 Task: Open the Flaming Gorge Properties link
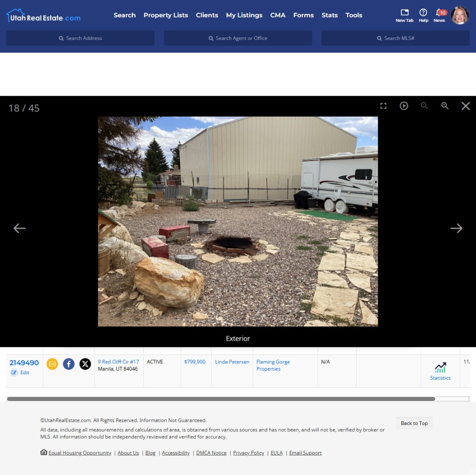coord(273,365)
